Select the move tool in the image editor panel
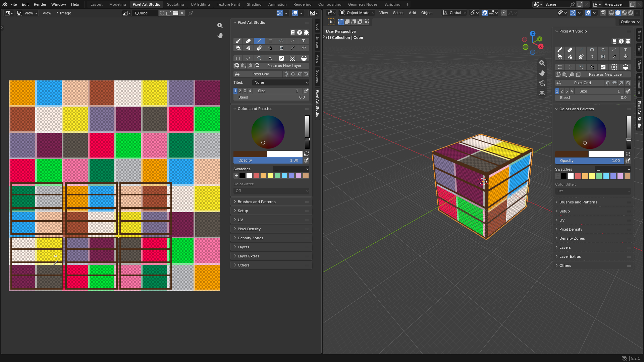 point(304,48)
